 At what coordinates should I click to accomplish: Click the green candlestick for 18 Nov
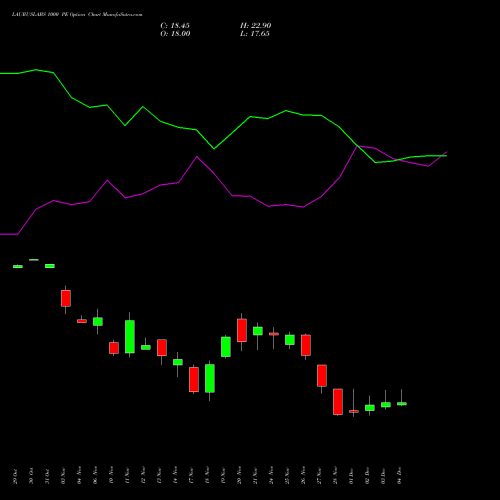(x=210, y=378)
